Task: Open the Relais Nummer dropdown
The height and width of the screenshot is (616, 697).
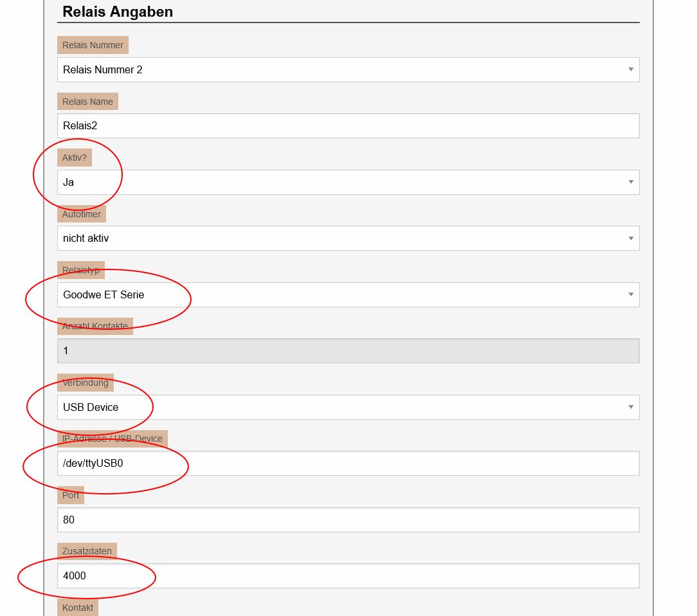Action: click(x=348, y=69)
